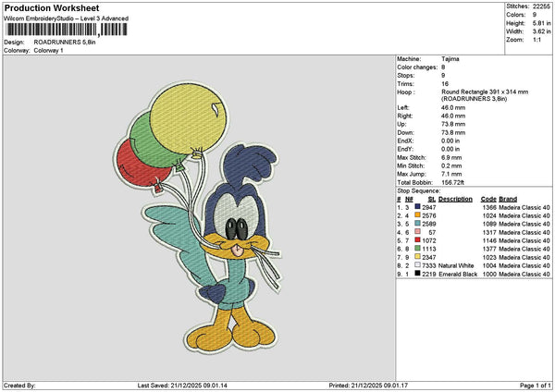Select the Zoom value 1:1
The height and width of the screenshot is (392, 555).
click(536, 40)
